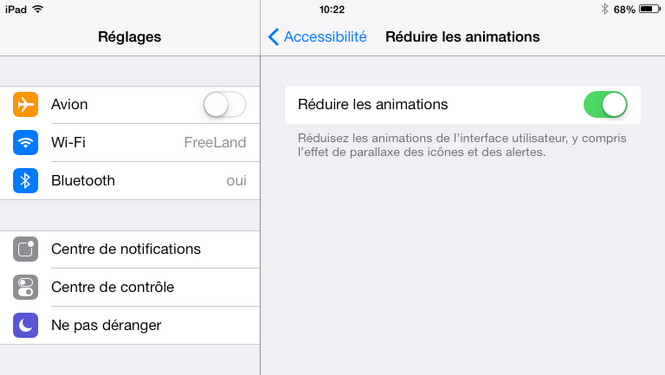The height and width of the screenshot is (375, 665).
Task: Go back to Accessibilité
Action: pos(317,37)
